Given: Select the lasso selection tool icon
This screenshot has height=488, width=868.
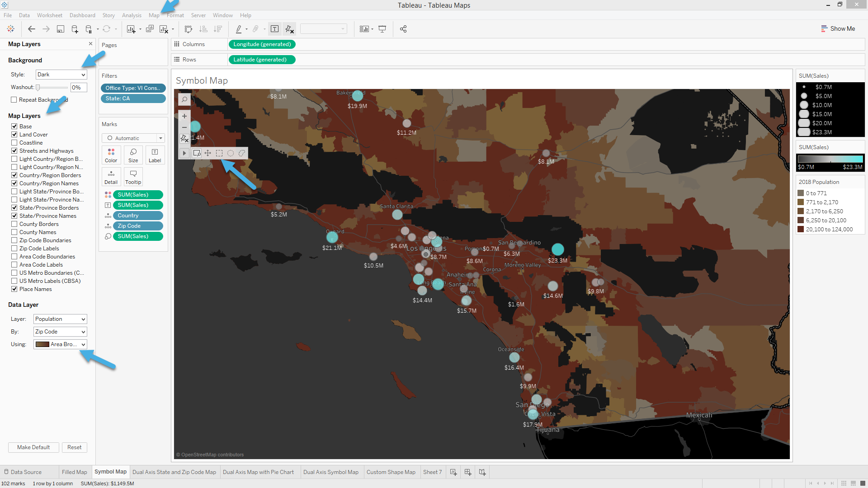Looking at the screenshot, I should pyautogui.click(x=242, y=153).
